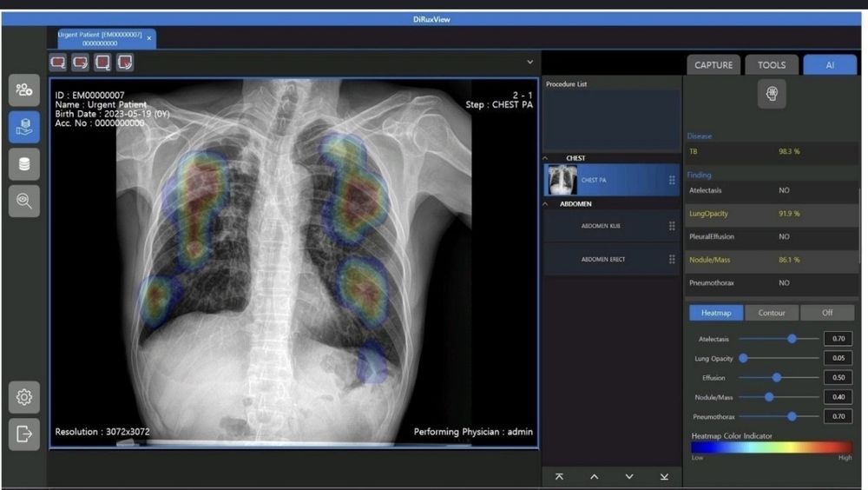Move to previous procedure arrow
The width and height of the screenshot is (868, 490).
pos(594,477)
